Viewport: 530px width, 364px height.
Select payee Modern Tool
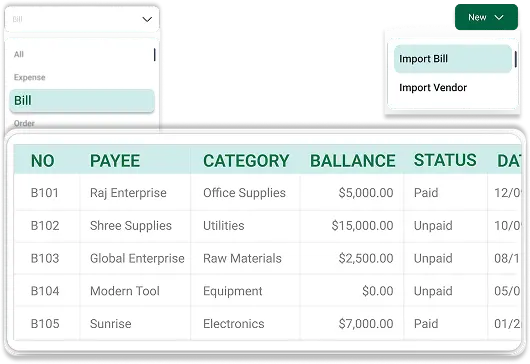pos(125,291)
